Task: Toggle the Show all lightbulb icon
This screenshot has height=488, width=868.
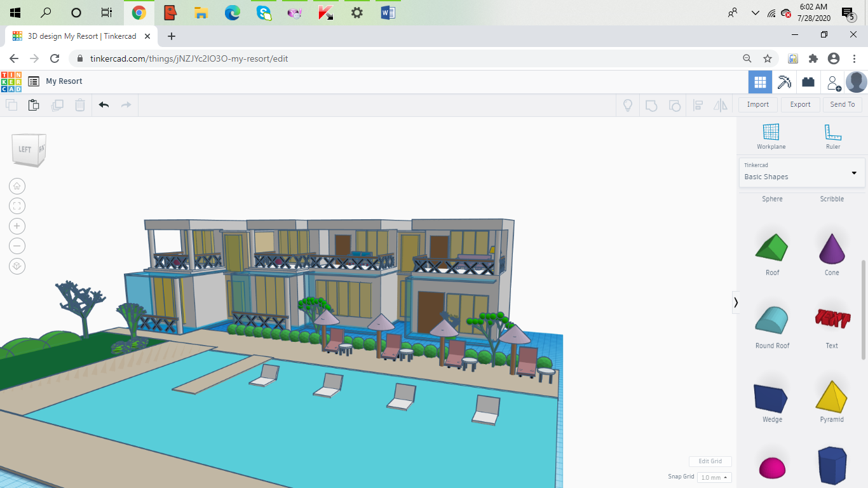Action: [x=628, y=105]
